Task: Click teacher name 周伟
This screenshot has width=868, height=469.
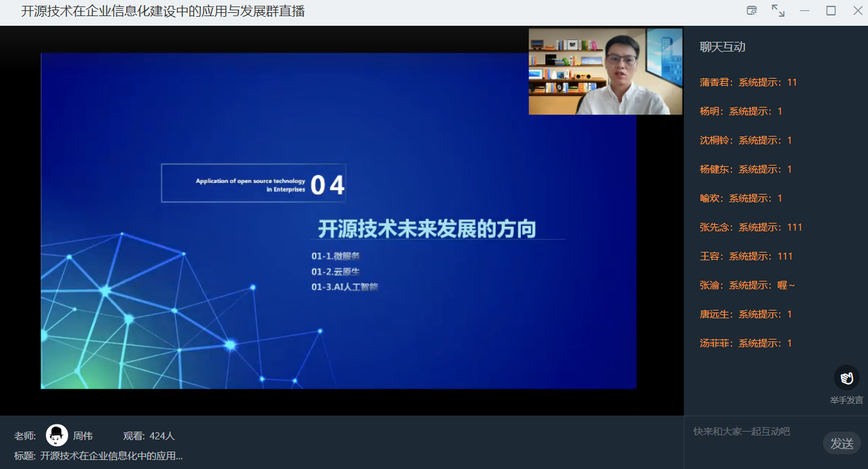Action: click(82, 436)
